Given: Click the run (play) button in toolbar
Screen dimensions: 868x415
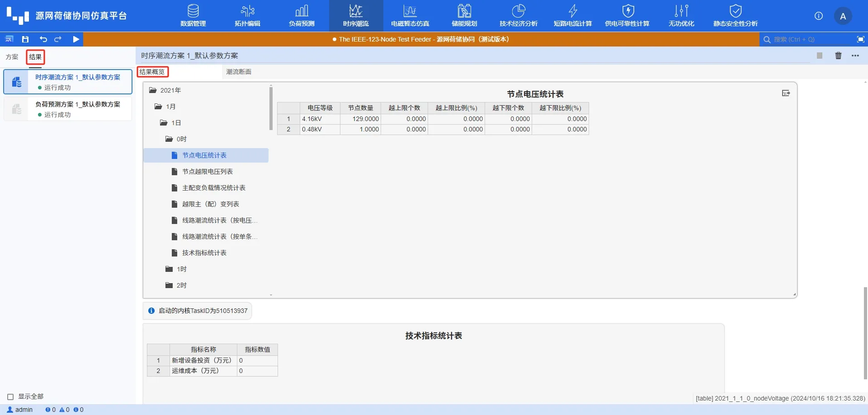Looking at the screenshot, I should 76,39.
